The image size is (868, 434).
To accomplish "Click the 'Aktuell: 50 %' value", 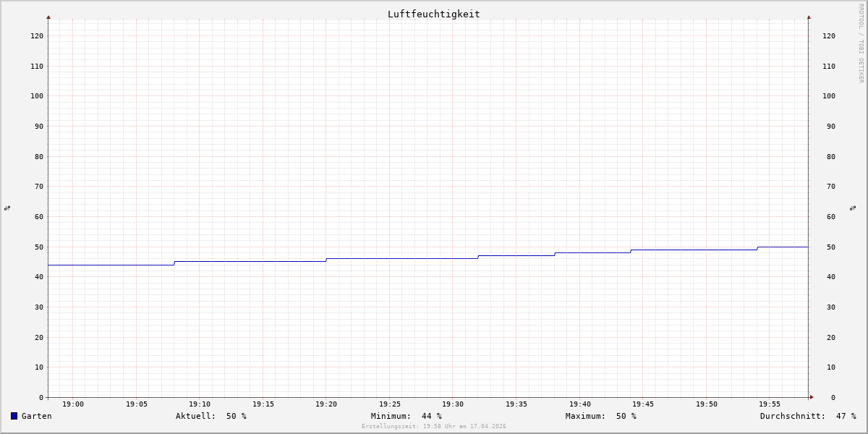I will coord(210,416).
